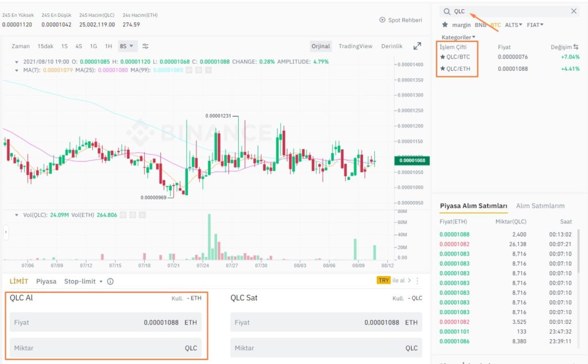The width and height of the screenshot is (588, 364).
Task: Open chart technical indicator settings icon
Action: click(x=145, y=46)
